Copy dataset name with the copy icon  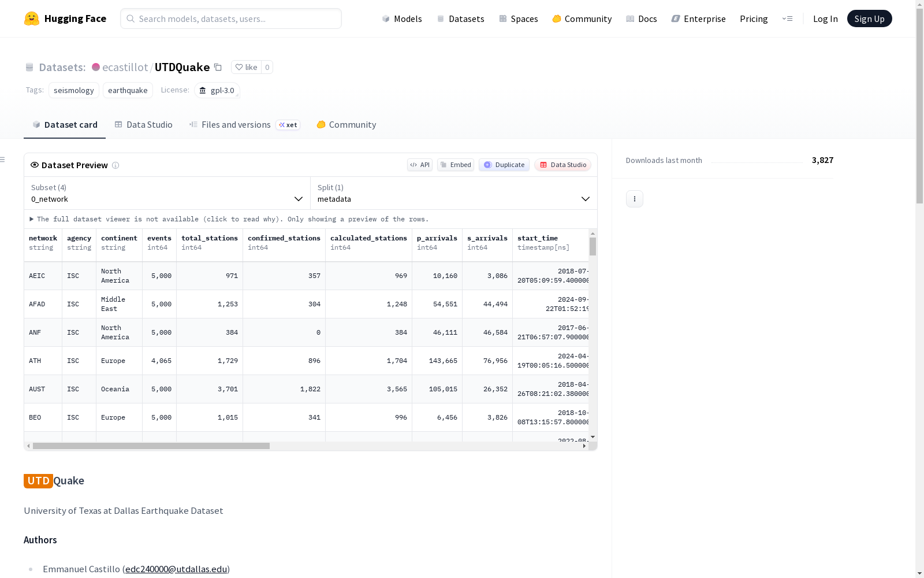coord(218,67)
